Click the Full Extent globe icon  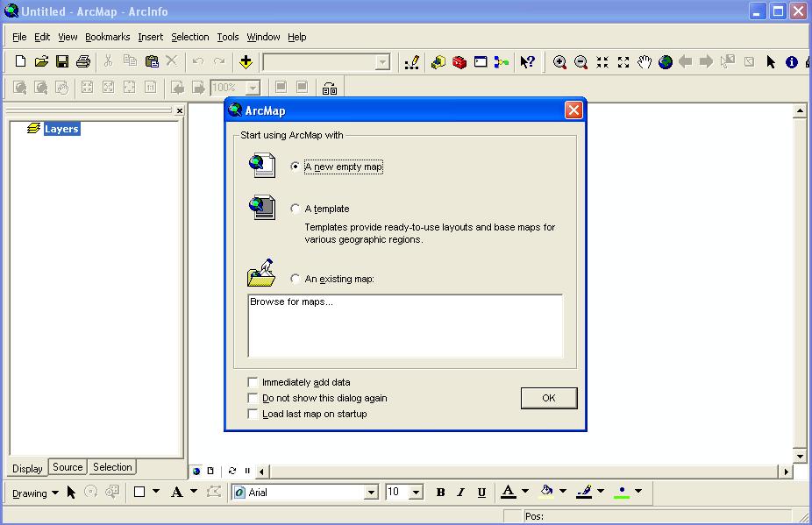click(666, 62)
